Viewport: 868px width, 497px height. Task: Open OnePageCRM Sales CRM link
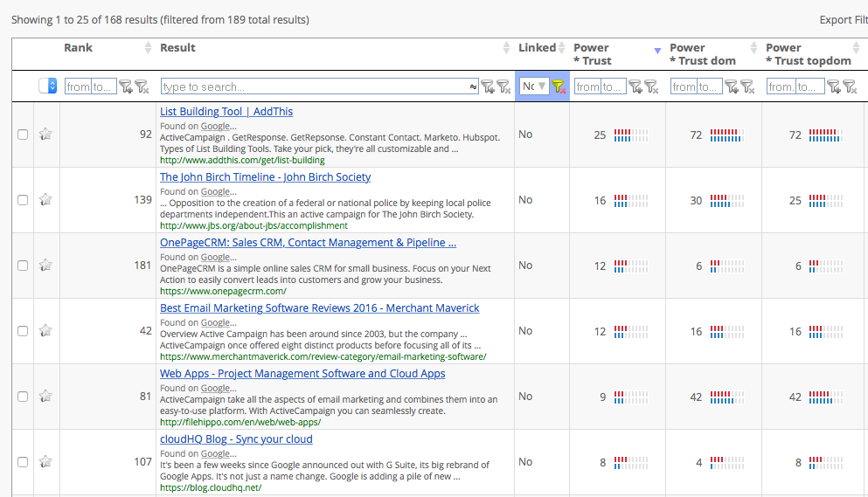[x=308, y=243]
